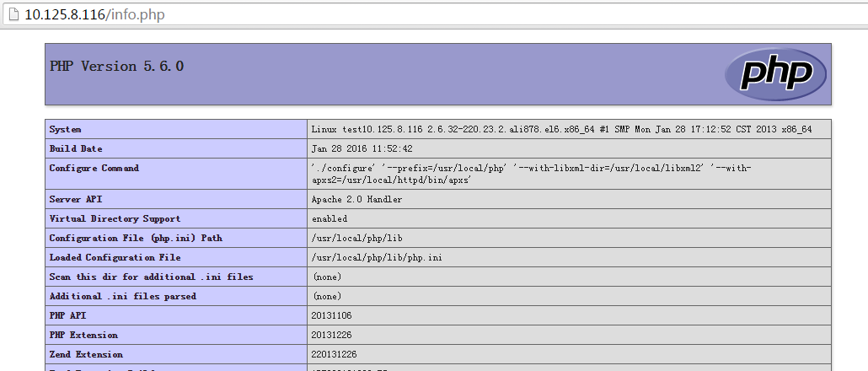The width and height of the screenshot is (868, 371).
Task: Click the page icon in address bar
Action: [14, 15]
